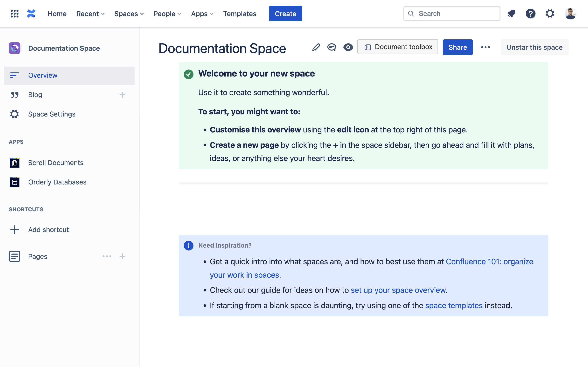This screenshot has height=367, width=588.
Task: Go to Templates in top navigation
Action: coord(240,14)
